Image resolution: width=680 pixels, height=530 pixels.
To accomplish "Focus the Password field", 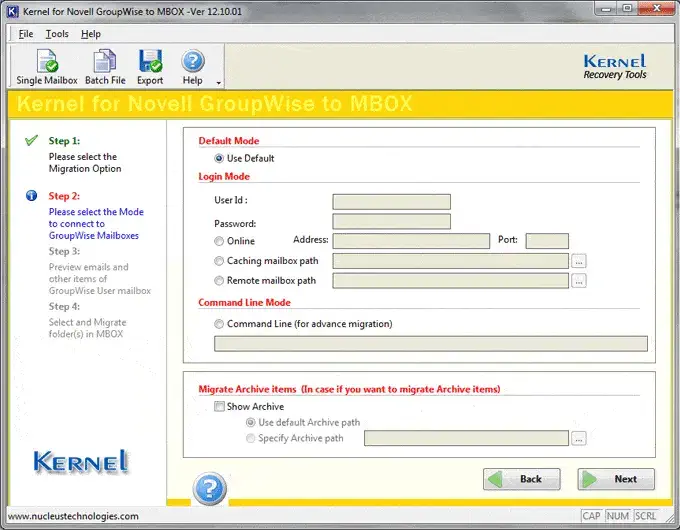I will [x=392, y=222].
